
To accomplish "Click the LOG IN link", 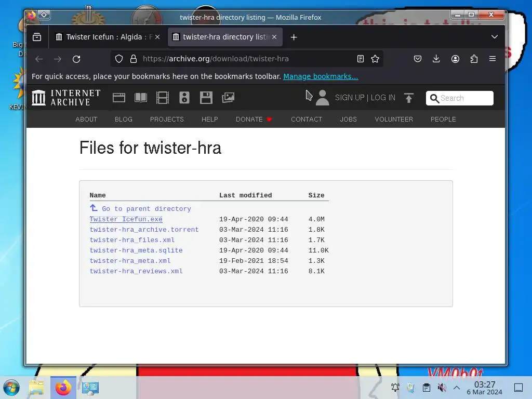I will (x=383, y=98).
